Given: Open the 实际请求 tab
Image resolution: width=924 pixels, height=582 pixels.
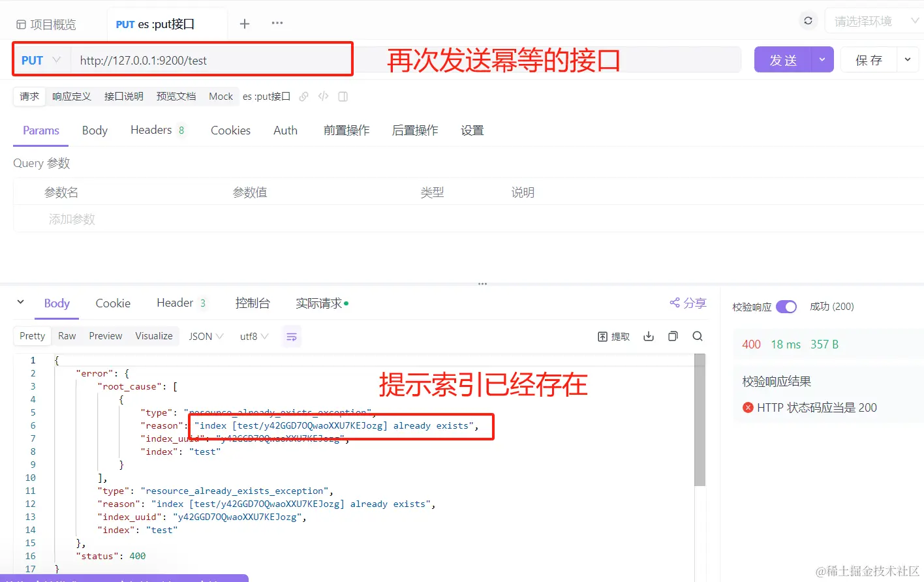Looking at the screenshot, I should click(322, 303).
